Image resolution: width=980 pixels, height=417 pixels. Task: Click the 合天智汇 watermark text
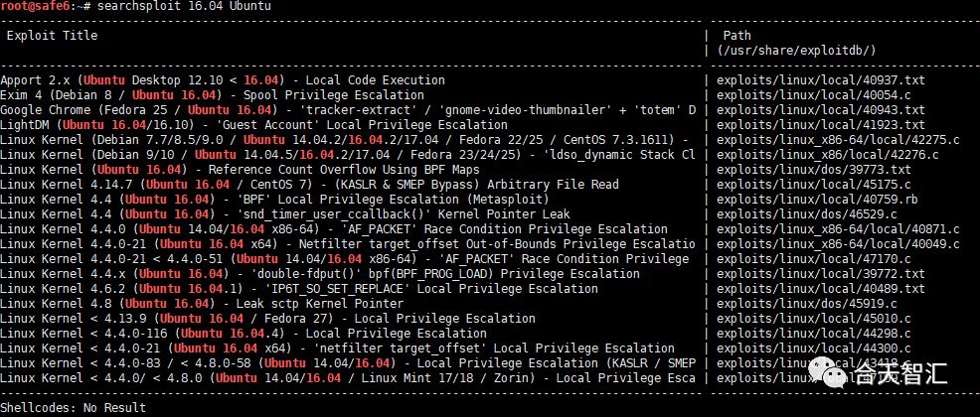pos(900,373)
